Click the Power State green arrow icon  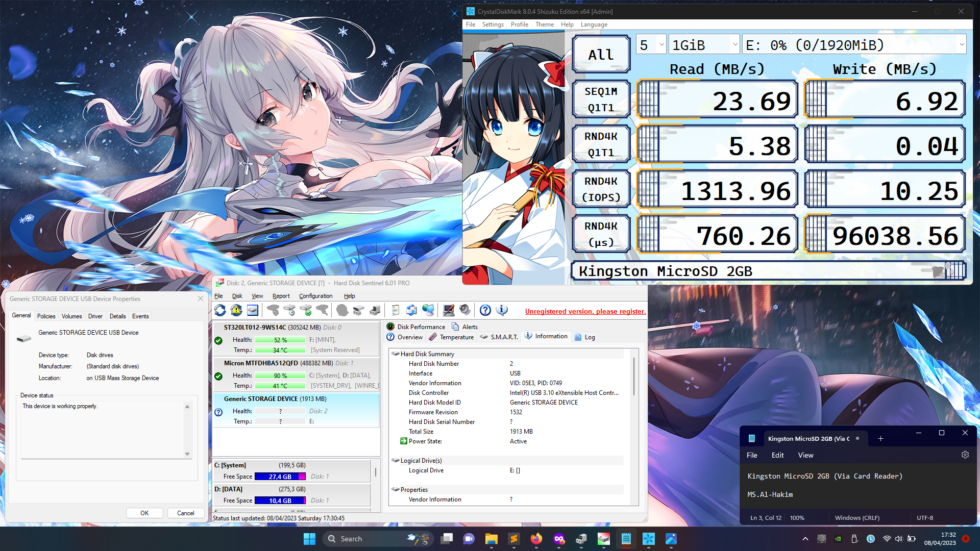403,441
